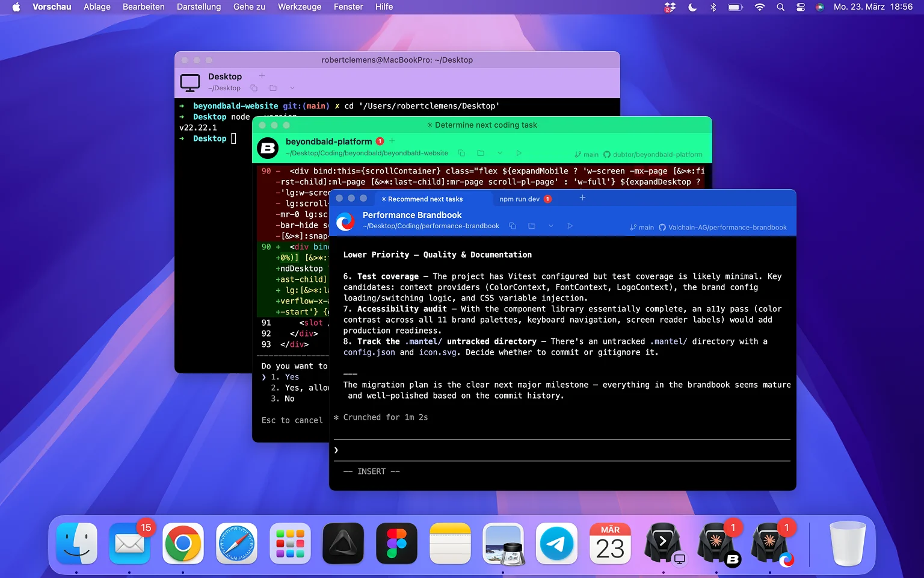
Task: Switch to the "npm run dev" tab
Action: click(x=519, y=199)
